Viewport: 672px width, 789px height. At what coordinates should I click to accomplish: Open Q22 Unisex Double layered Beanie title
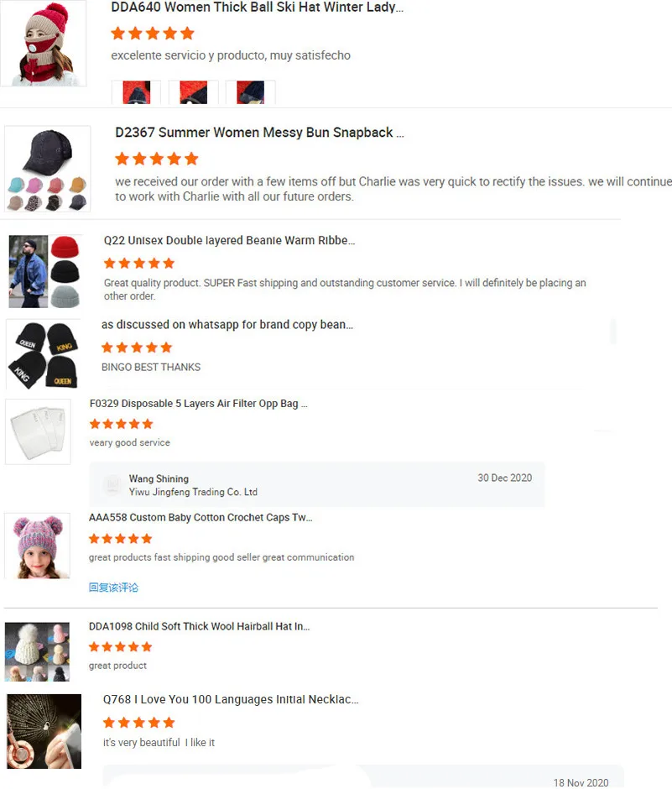[x=229, y=241]
